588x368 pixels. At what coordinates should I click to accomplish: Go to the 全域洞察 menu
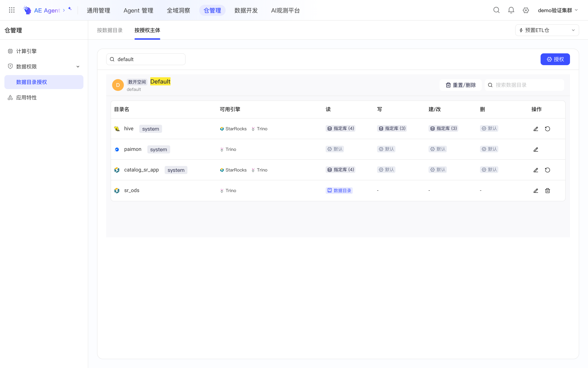[178, 10]
